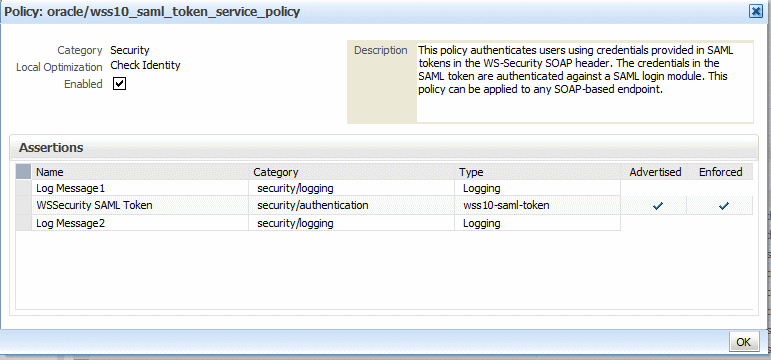Click the Enforced column header

click(x=720, y=172)
